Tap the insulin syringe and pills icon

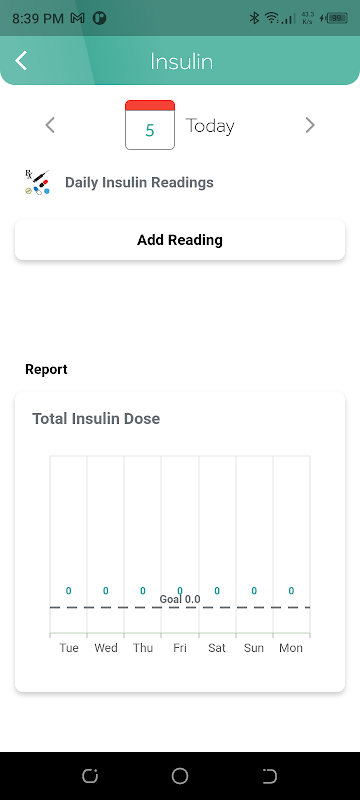point(37,182)
